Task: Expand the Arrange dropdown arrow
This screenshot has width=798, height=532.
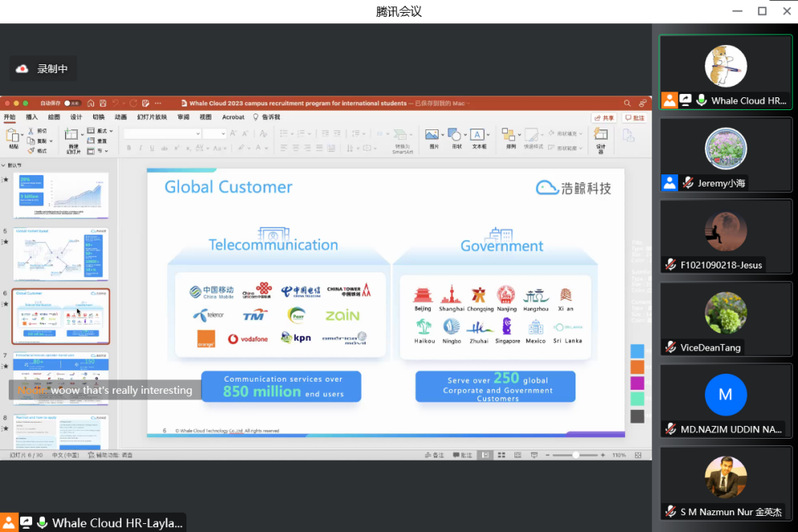Action: click(x=519, y=135)
